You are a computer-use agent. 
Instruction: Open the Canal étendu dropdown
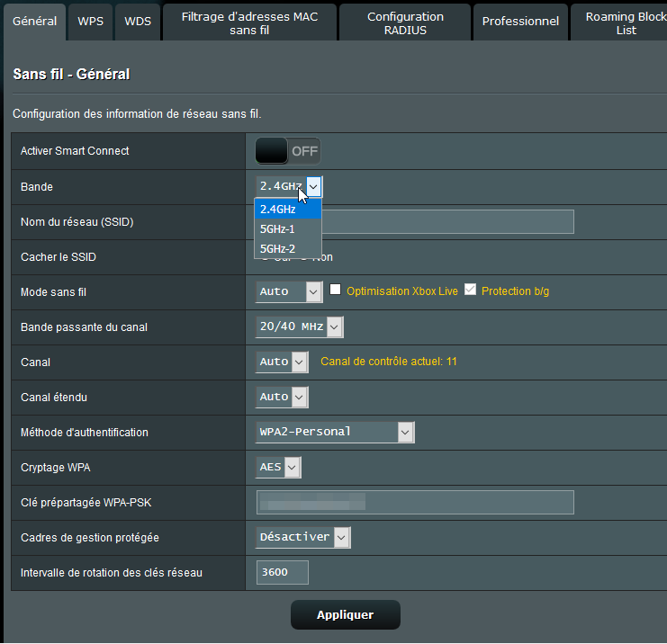282,397
